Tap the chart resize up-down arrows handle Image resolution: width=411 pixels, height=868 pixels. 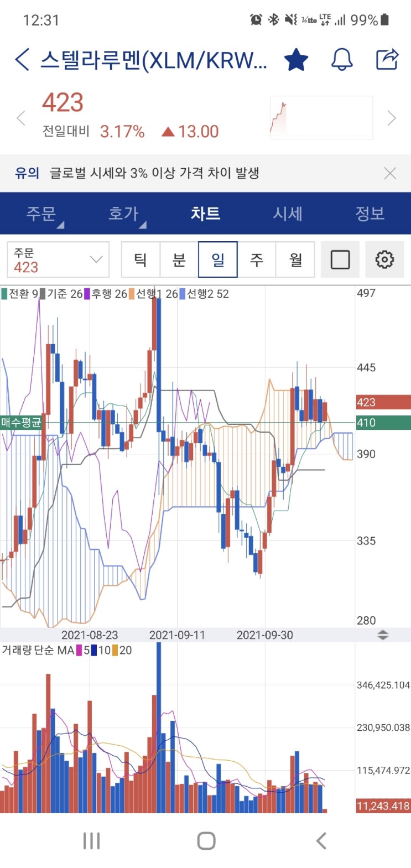pyautogui.click(x=383, y=635)
